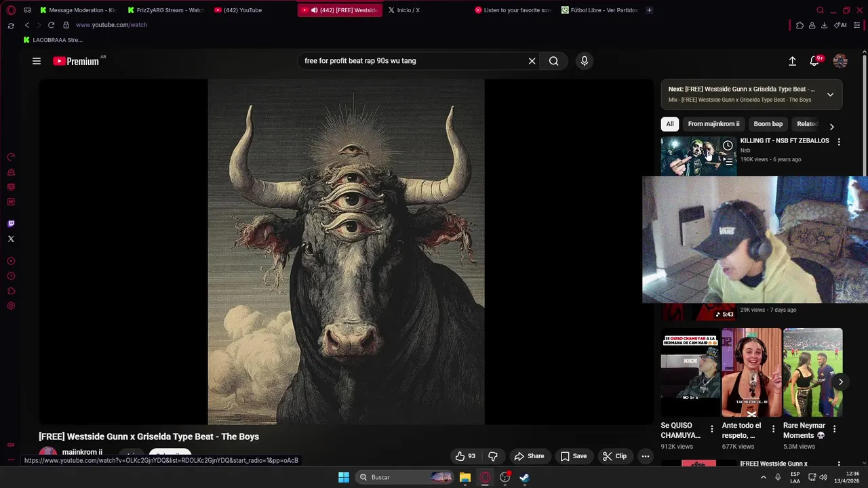868x488 pixels.
Task: Open YouTube notifications bell
Action: coord(814,61)
